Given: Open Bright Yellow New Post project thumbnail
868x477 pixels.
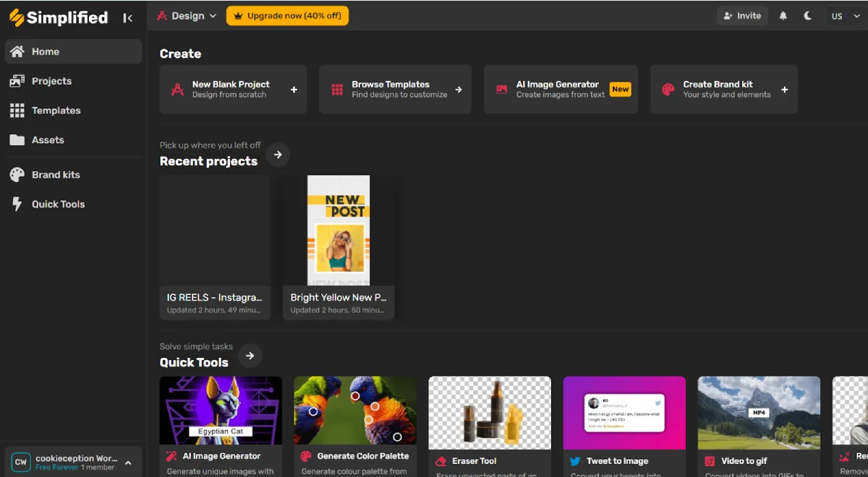Looking at the screenshot, I should tap(339, 231).
